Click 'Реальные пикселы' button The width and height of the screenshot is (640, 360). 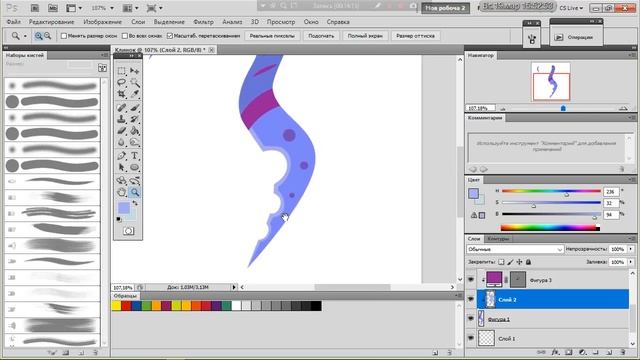pos(272,36)
